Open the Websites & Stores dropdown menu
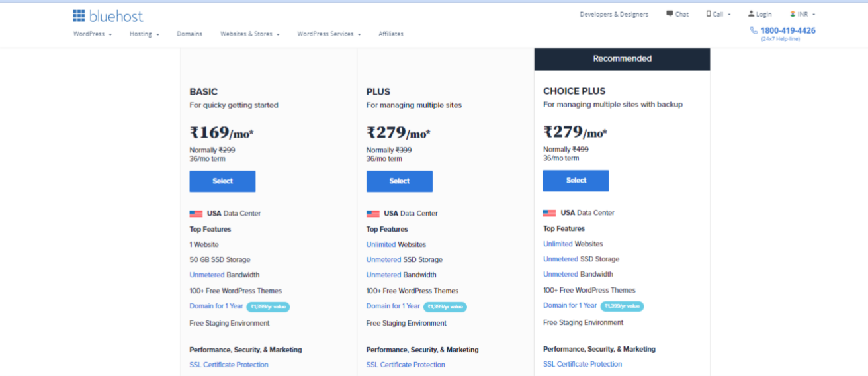868x376 pixels. click(250, 34)
